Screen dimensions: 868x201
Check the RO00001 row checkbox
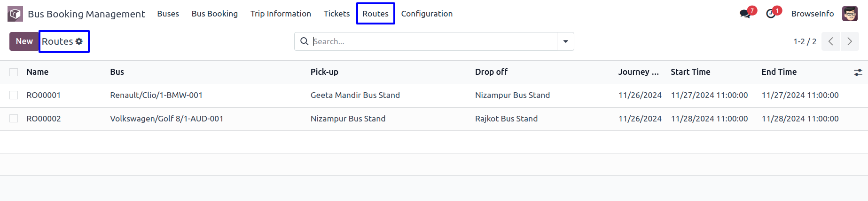click(14, 95)
